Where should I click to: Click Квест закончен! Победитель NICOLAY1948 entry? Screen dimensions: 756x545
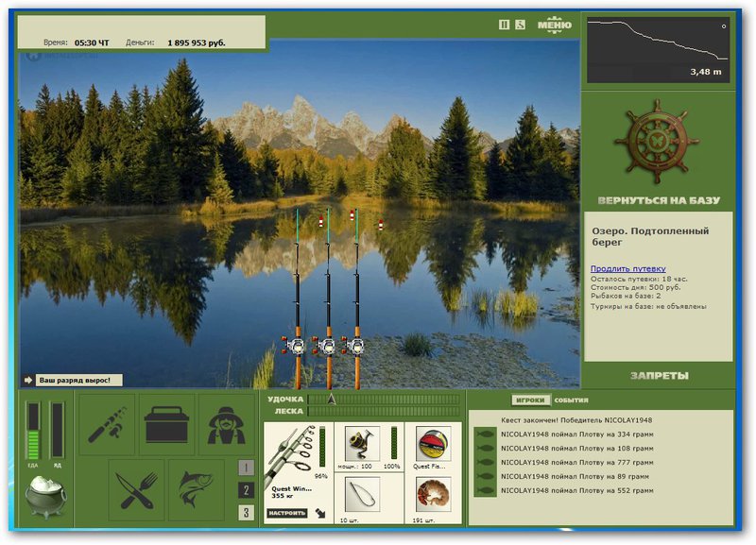[576, 420]
